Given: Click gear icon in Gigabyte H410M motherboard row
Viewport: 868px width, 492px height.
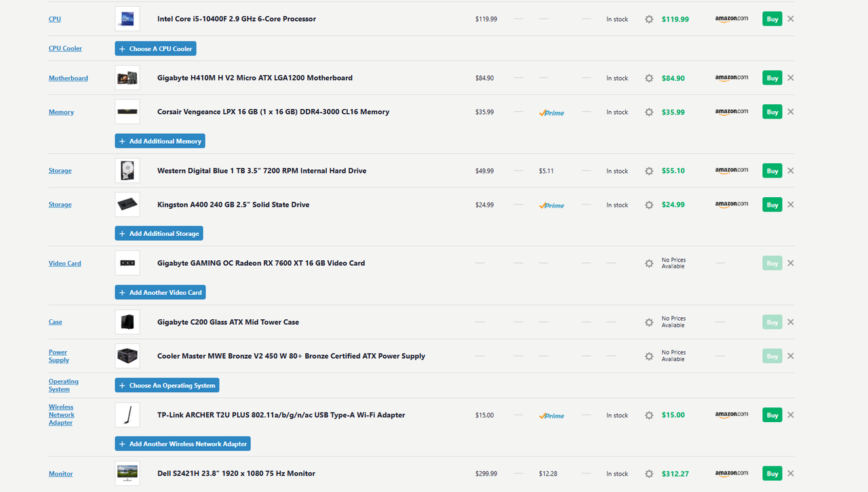Looking at the screenshot, I should pyautogui.click(x=649, y=78).
